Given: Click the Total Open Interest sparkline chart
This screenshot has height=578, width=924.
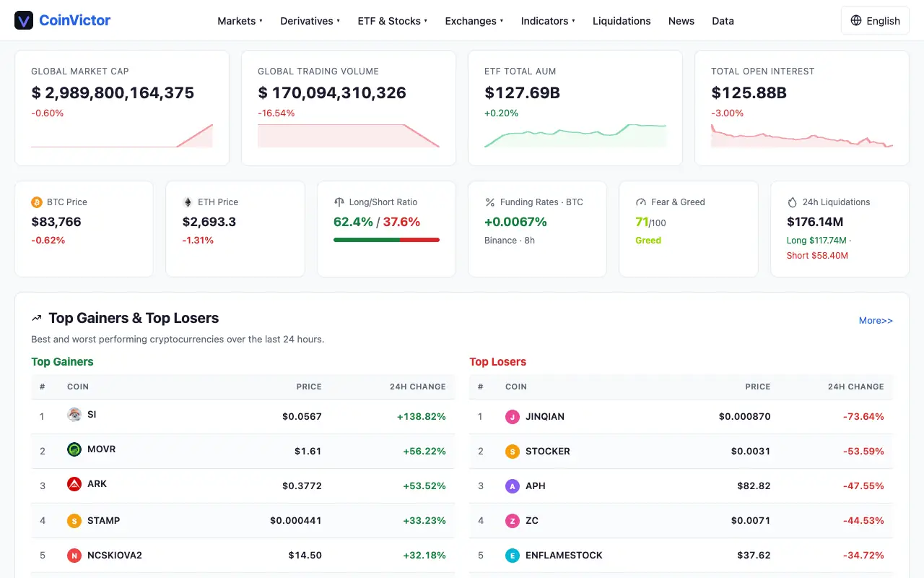Looking at the screenshot, I should (802, 136).
